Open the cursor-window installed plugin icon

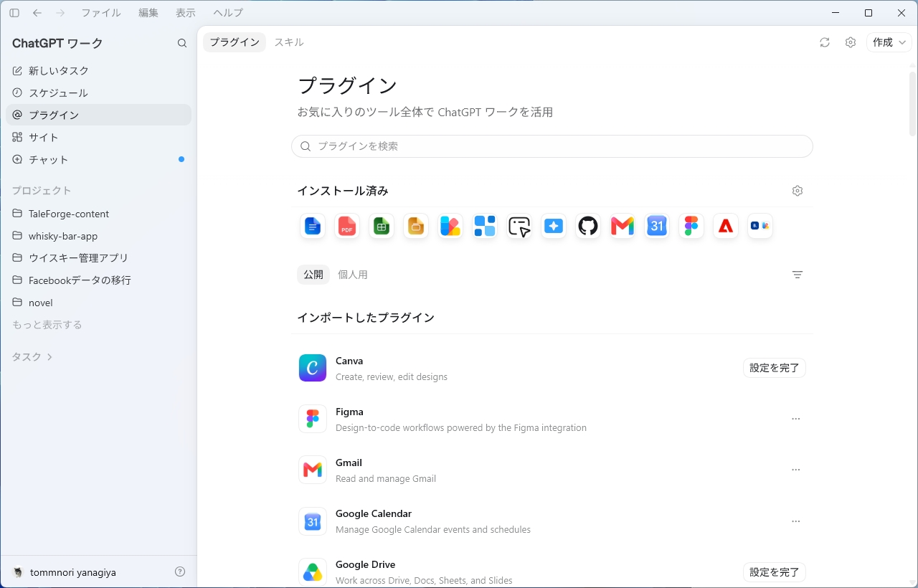[x=519, y=227]
